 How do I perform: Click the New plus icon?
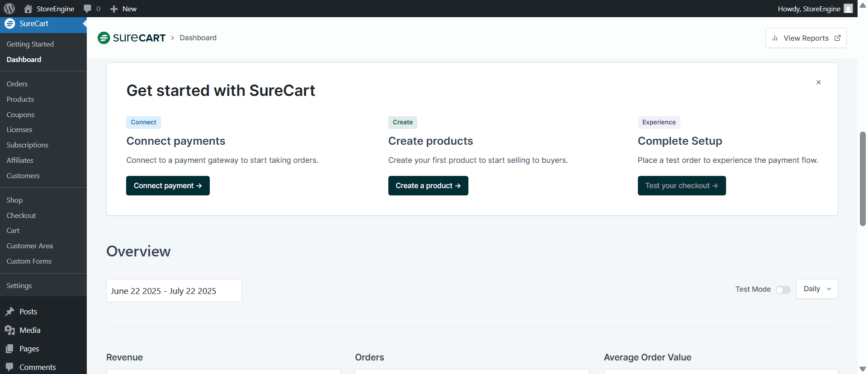[x=114, y=9]
